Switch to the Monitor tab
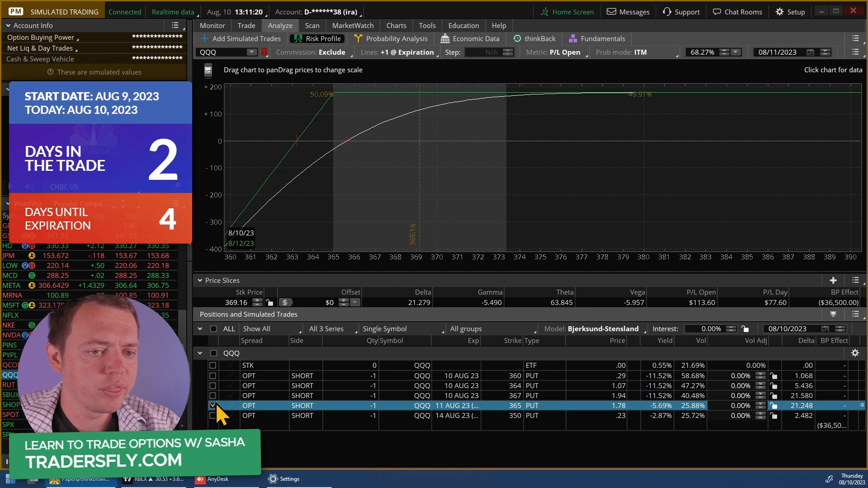The height and width of the screenshot is (488, 868). tap(212, 26)
